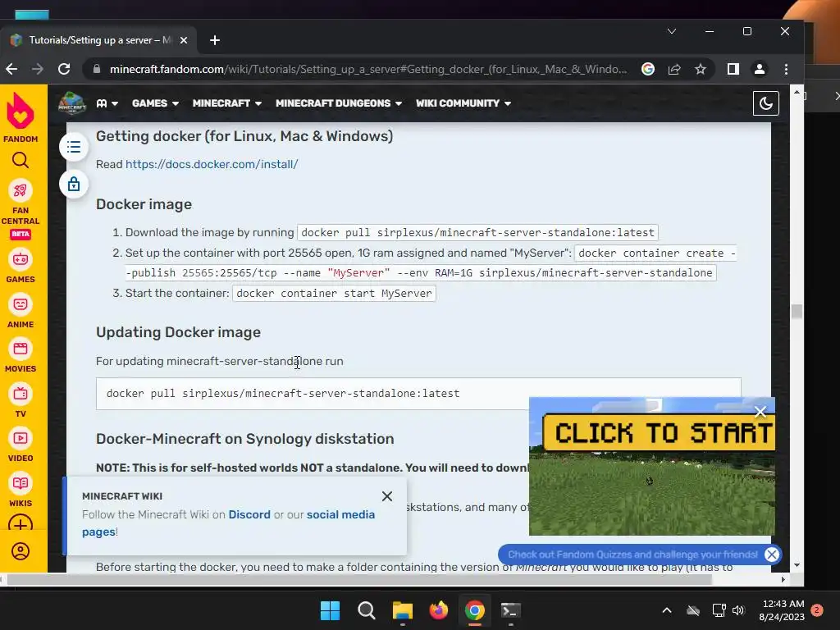This screenshot has height=630, width=840.
Task: Click the vertical scrollbar thumb
Action: tap(797, 311)
